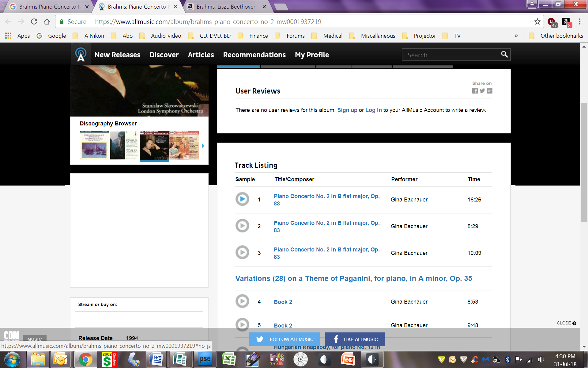Go to browser home page
Image resolution: width=588 pixels, height=368 pixels.
coord(47,21)
